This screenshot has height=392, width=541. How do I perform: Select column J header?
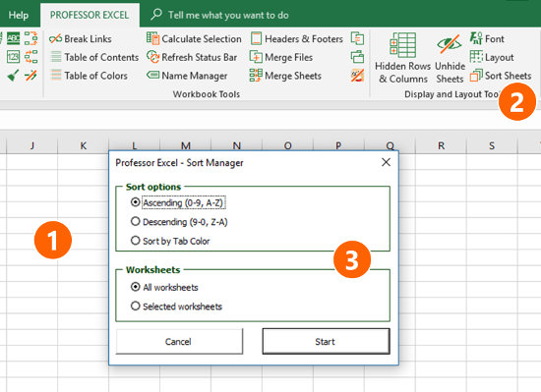32,145
